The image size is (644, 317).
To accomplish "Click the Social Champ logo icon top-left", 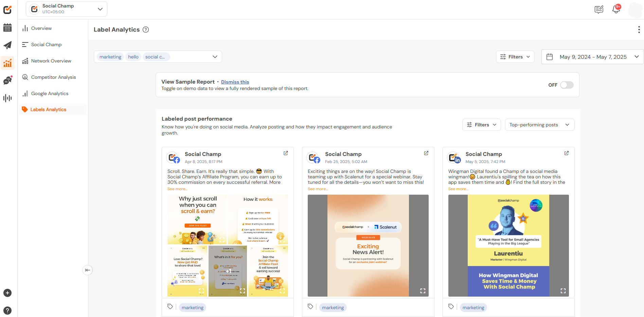I will [x=7, y=10].
